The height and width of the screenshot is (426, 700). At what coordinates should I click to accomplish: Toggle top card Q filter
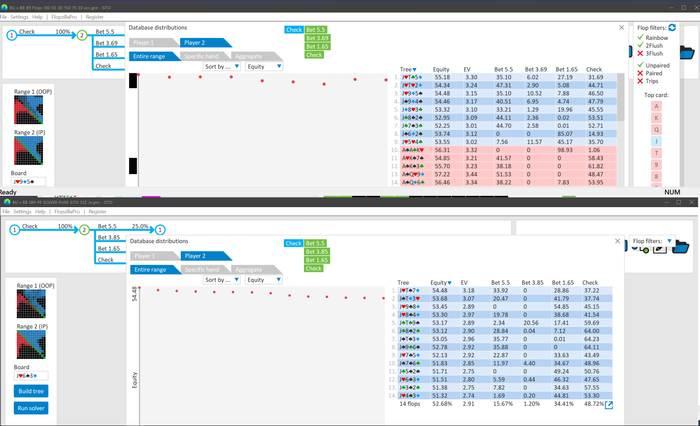656,130
